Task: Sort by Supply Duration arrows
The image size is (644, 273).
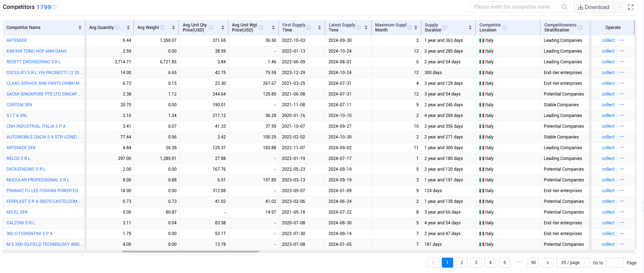Action: pos(470,28)
